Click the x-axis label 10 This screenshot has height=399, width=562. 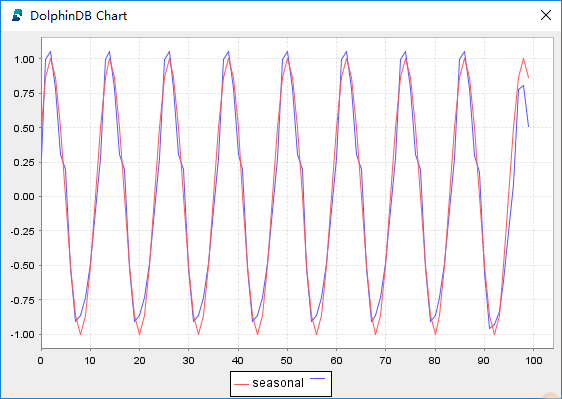point(90,360)
